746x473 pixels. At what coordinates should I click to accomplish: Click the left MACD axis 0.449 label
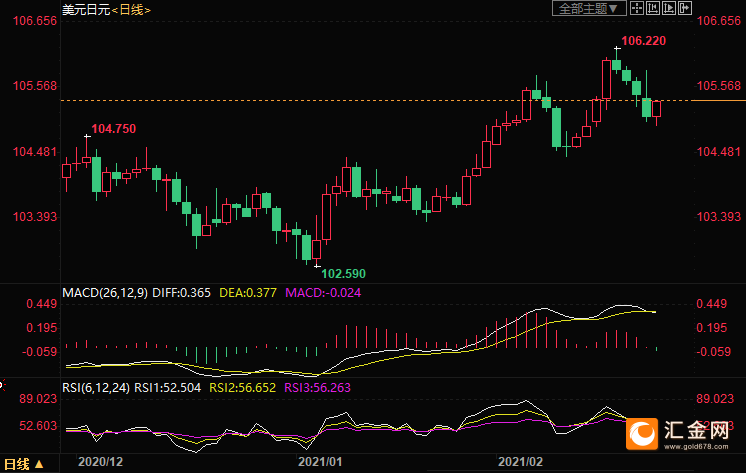pos(41,304)
